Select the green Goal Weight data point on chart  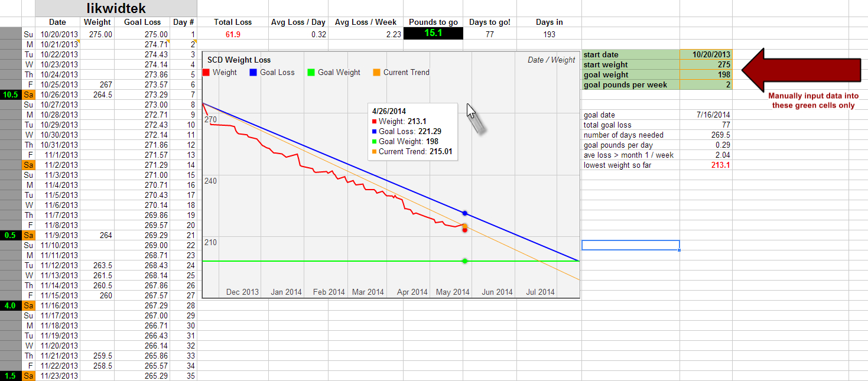click(x=465, y=260)
